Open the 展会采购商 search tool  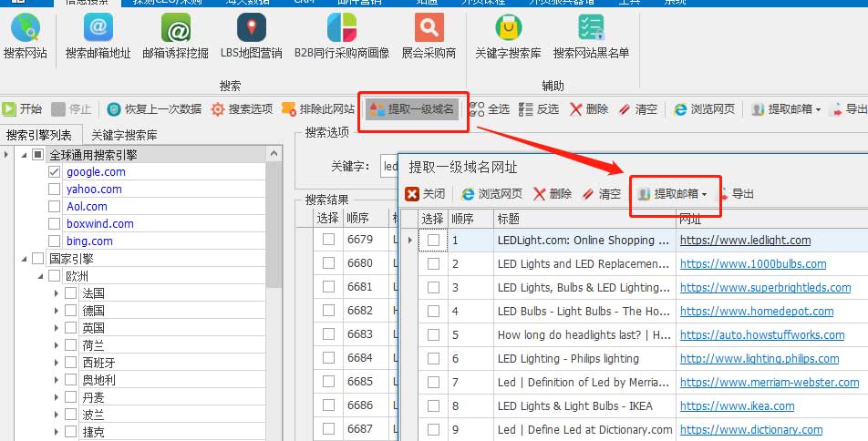[429, 36]
